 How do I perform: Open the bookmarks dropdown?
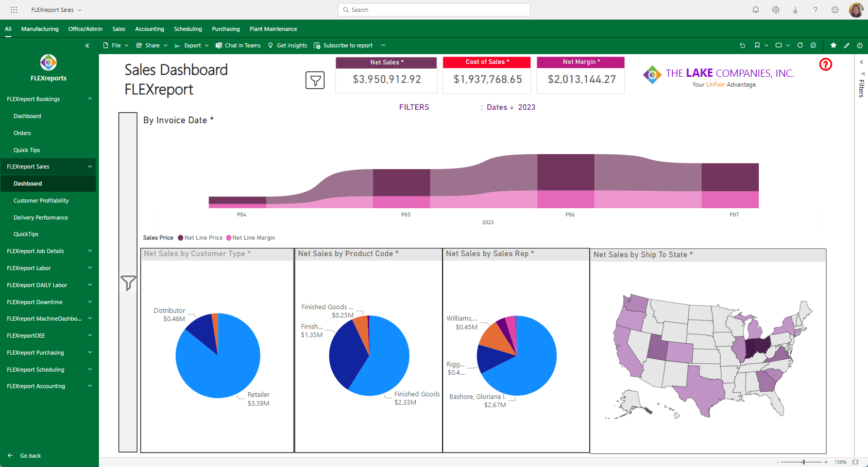tap(761, 45)
